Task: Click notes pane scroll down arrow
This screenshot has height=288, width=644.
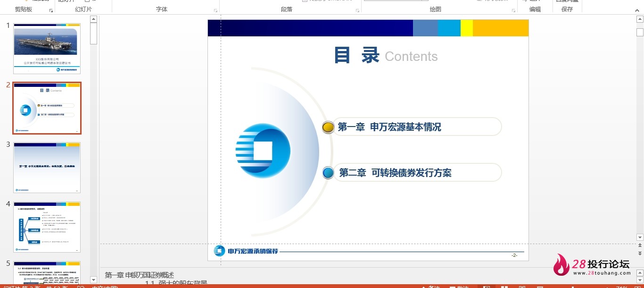Action: (640, 280)
